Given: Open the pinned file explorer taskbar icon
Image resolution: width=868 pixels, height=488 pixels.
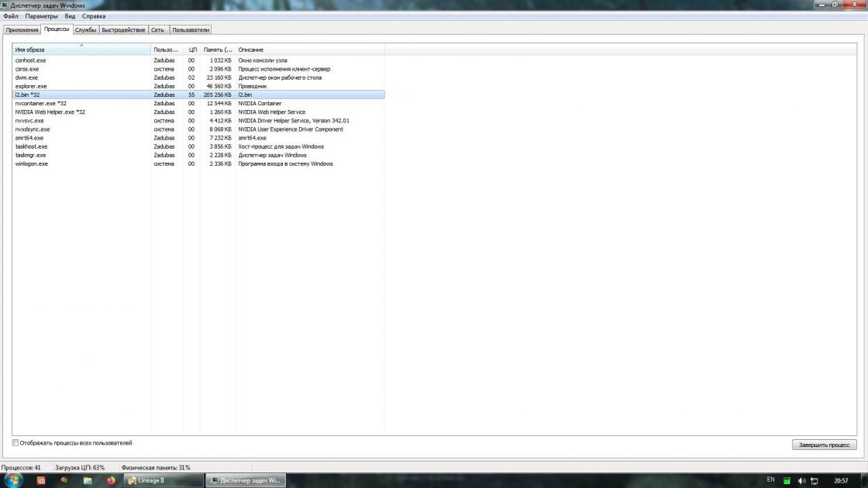Looking at the screenshot, I should pyautogui.click(x=88, y=480).
